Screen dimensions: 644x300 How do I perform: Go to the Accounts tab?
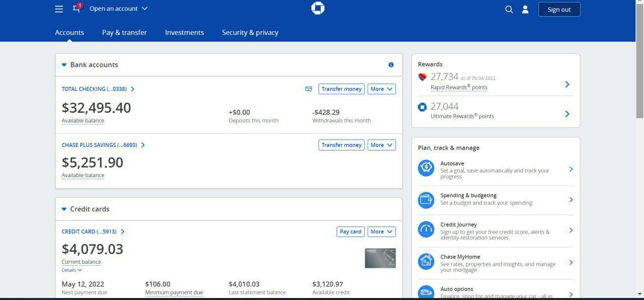tap(69, 33)
